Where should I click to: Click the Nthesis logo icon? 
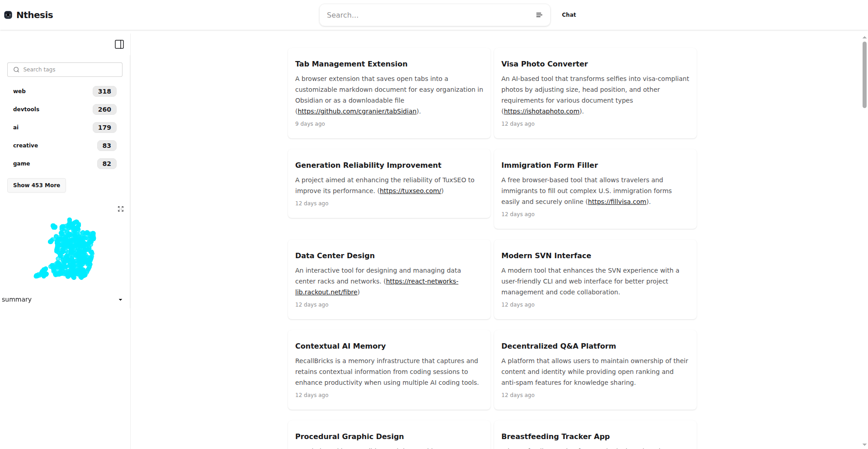tap(8, 15)
